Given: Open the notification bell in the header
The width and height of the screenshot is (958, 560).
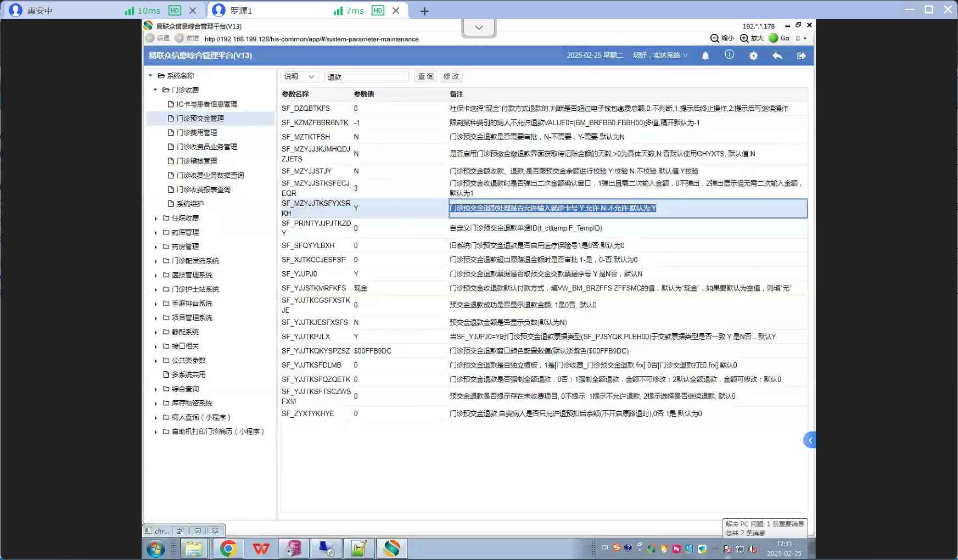Looking at the screenshot, I should click(x=705, y=55).
